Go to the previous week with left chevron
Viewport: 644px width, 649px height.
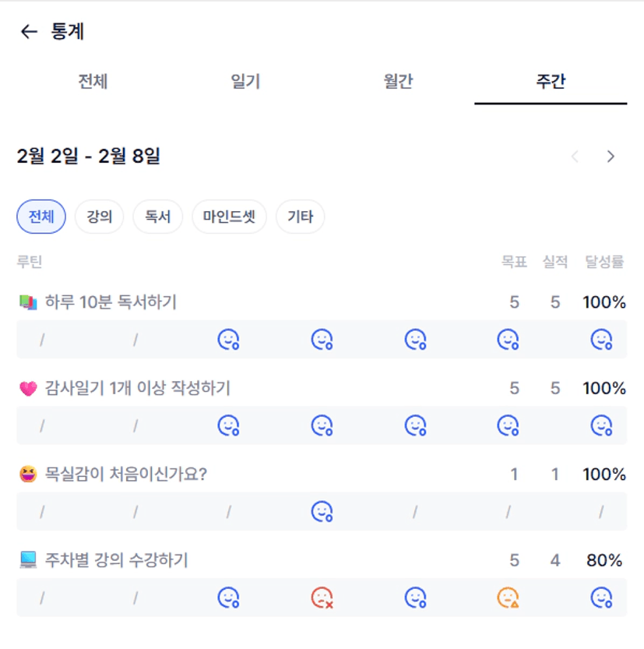575,157
